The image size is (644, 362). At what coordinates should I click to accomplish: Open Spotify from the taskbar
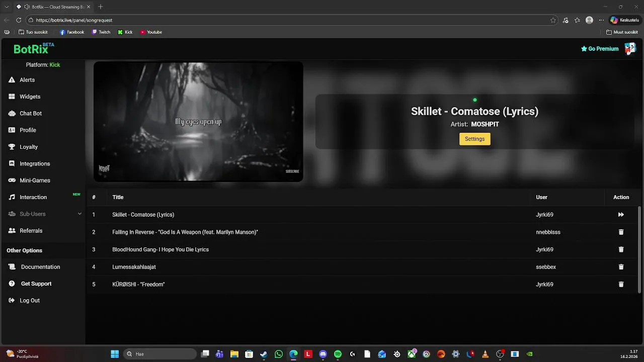[338, 354]
